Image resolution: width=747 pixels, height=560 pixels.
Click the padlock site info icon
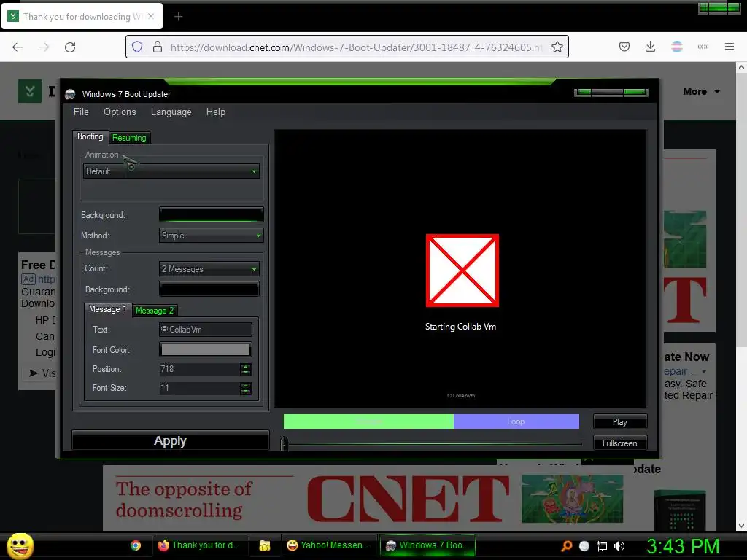point(158,47)
